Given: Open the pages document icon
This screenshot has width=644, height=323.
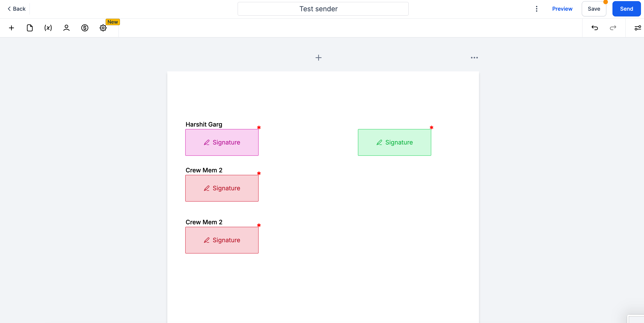Looking at the screenshot, I should click(30, 28).
